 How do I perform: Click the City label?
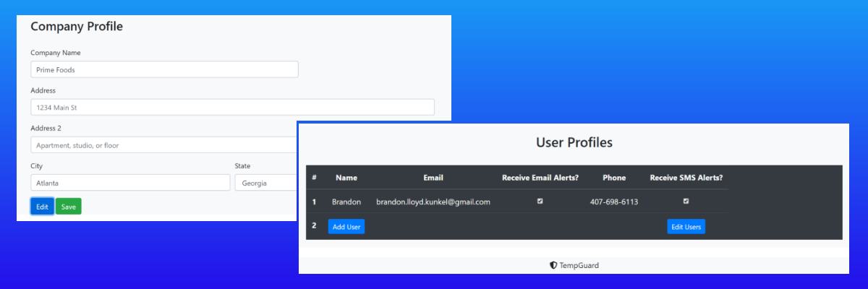coord(37,166)
